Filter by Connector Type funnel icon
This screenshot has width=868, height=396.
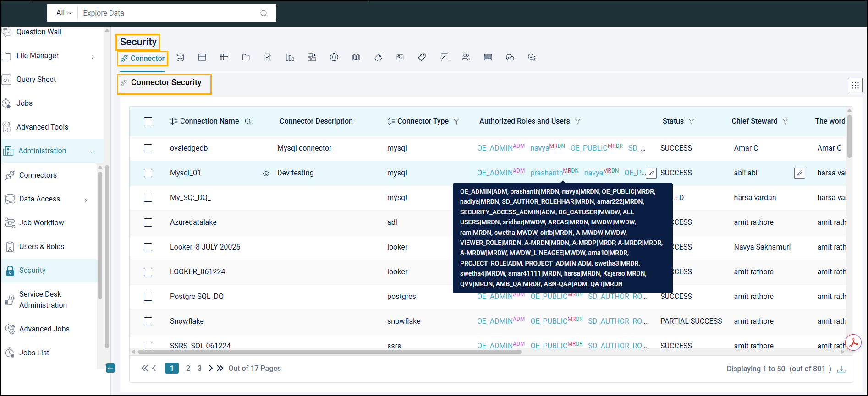coord(456,122)
